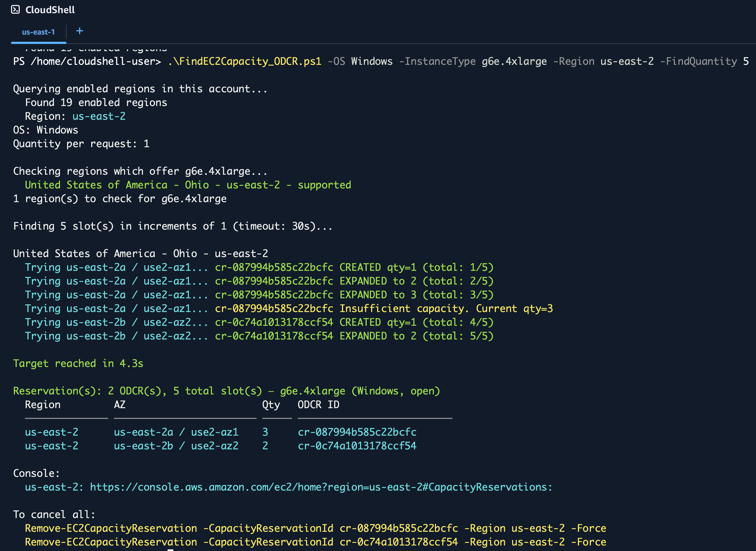Screen dimensions: 756x551
Task: Click the Remove-EC2CapacityReservation command for cr-087994b585c22bcfc
Action: tap(315, 528)
